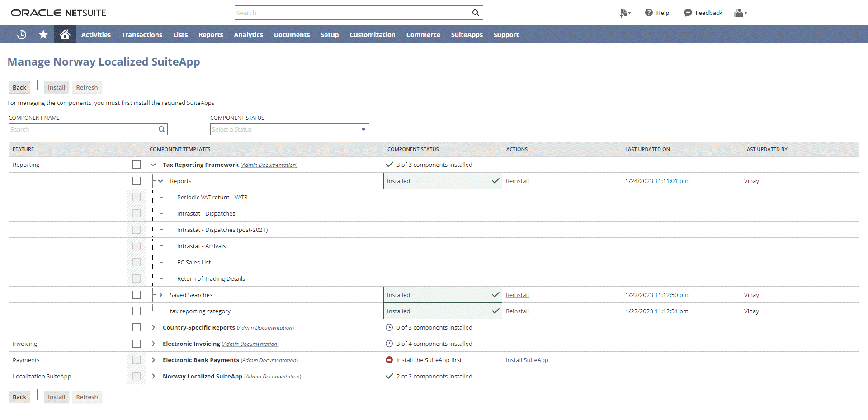This screenshot has height=420, width=868.
Task: Check the Electronic Invoicing checkbox
Action: click(137, 344)
